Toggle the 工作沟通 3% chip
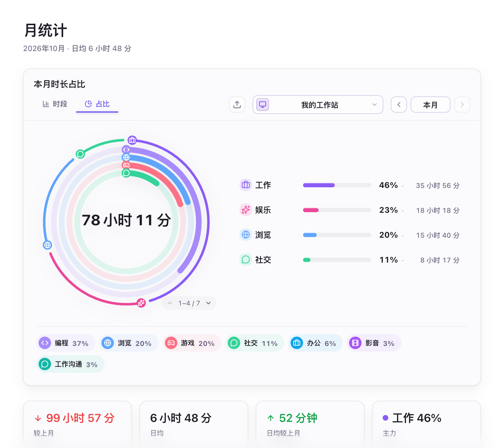This screenshot has width=504, height=448. (70, 364)
